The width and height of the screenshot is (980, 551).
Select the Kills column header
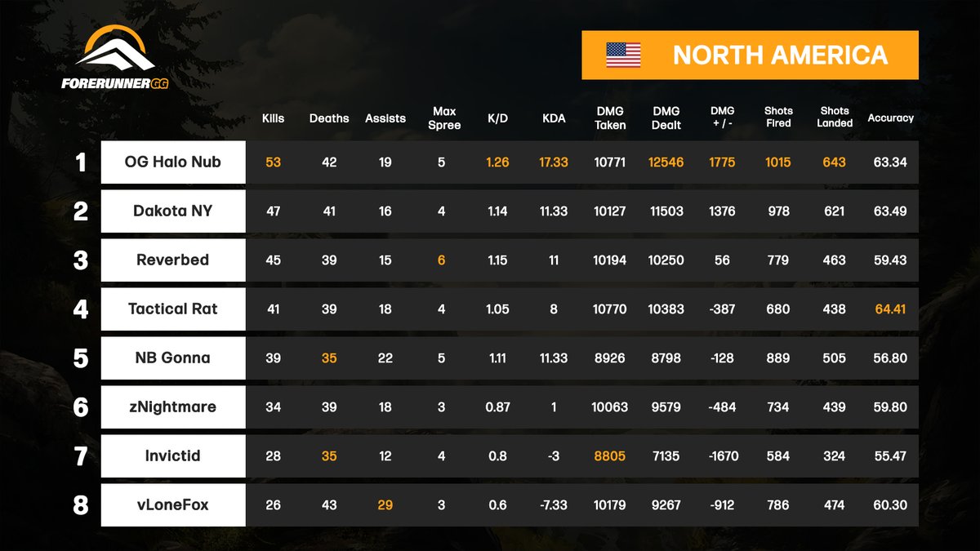(272, 118)
